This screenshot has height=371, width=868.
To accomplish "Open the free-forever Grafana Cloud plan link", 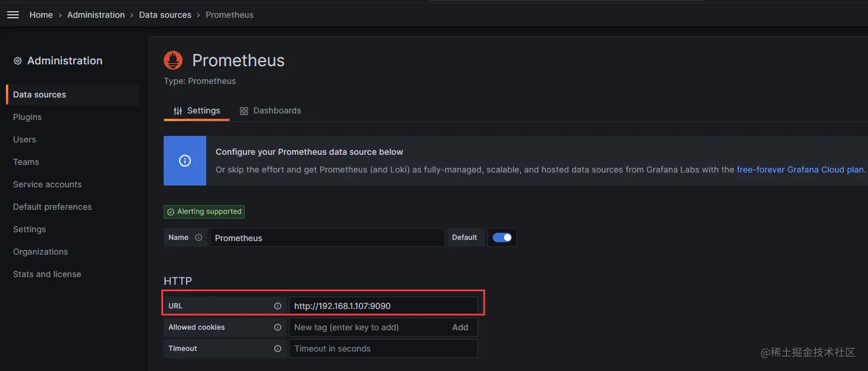I will point(800,170).
